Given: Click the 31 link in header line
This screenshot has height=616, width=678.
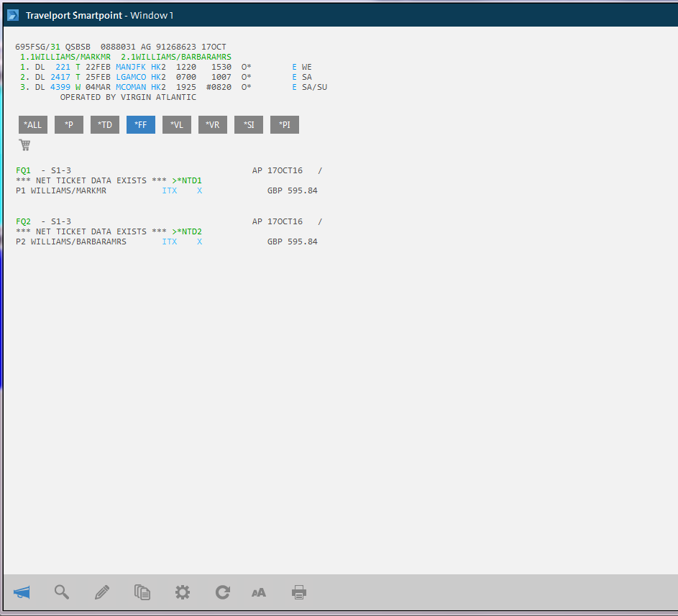Looking at the screenshot, I should [x=55, y=47].
